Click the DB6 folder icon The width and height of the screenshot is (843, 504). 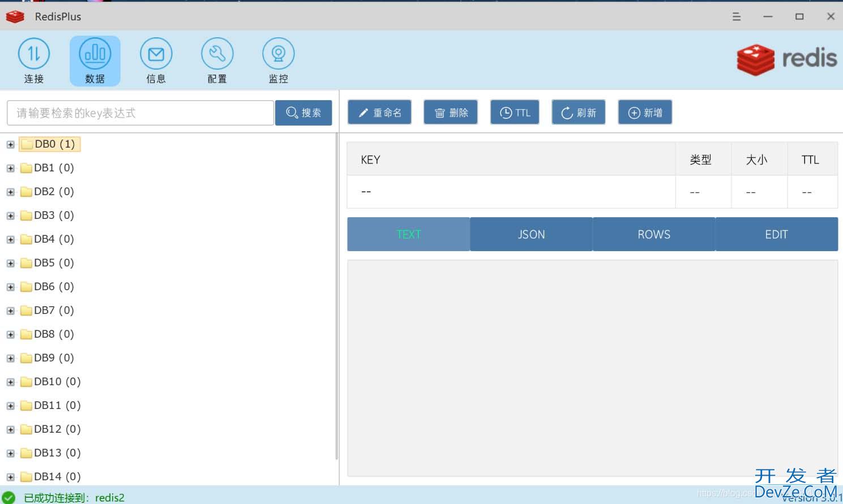26,287
